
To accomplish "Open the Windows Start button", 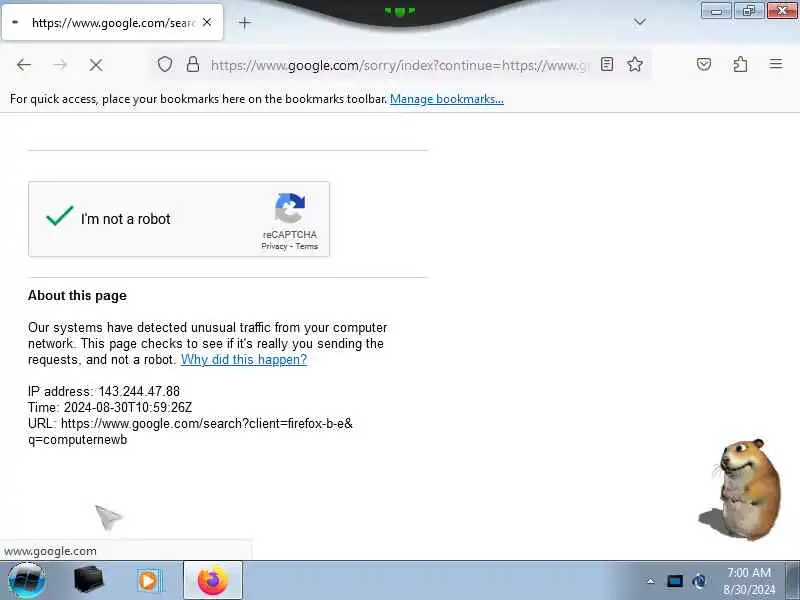I will point(27,581).
